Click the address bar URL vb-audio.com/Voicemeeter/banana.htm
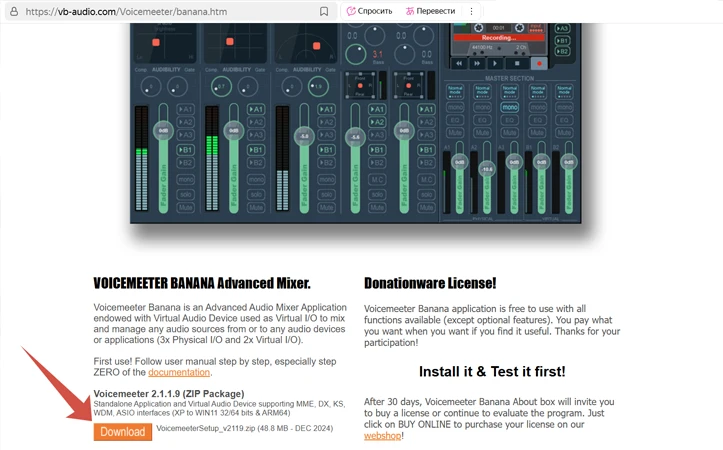723x450 pixels. (x=126, y=12)
